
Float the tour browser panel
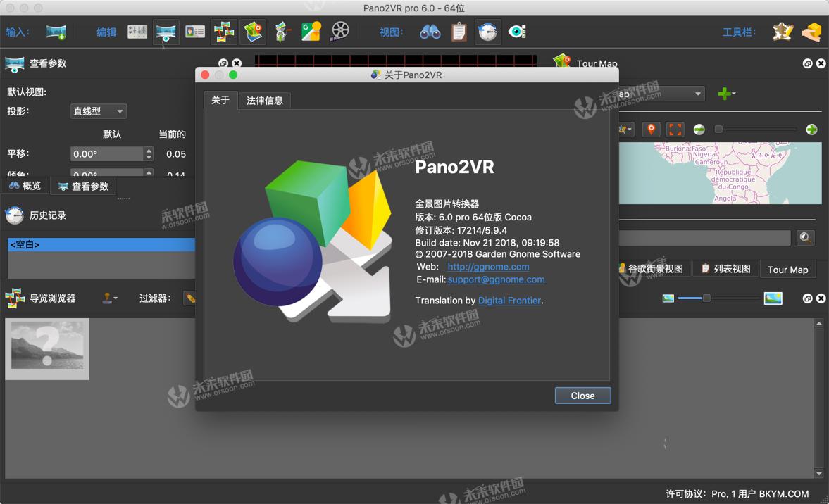point(807,298)
